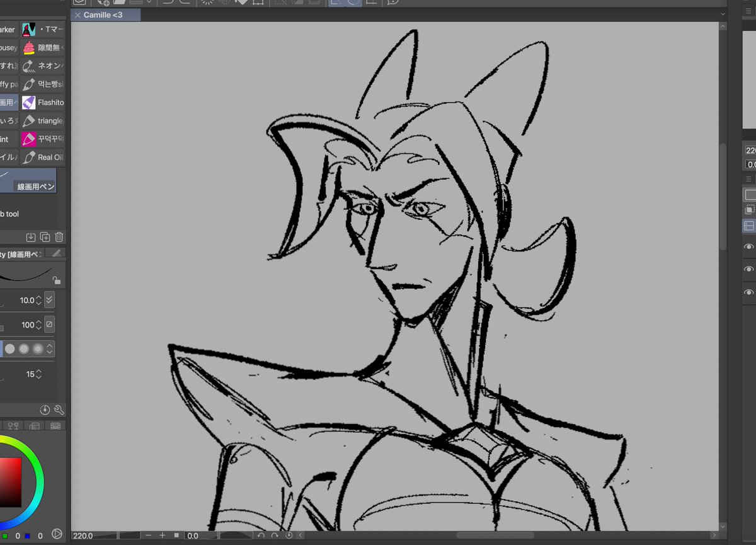This screenshot has width=756, height=545.
Task: Select the triangle marker sub tool
Action: point(42,121)
